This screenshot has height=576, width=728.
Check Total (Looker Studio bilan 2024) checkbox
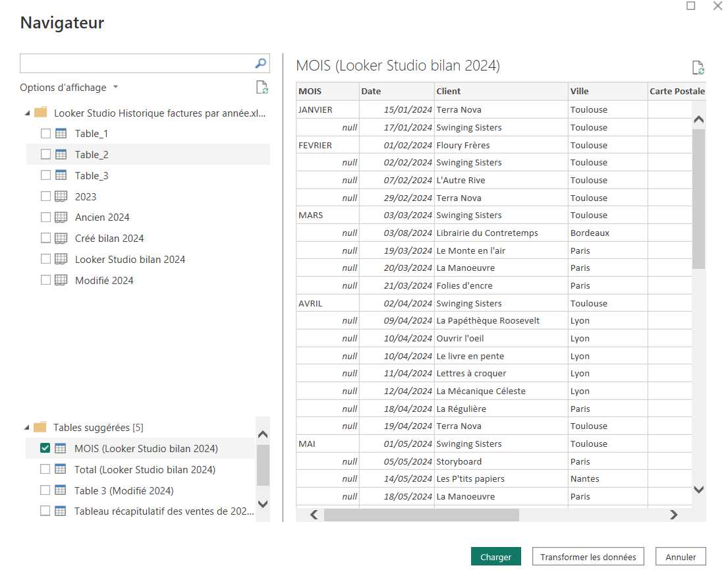[x=45, y=469]
